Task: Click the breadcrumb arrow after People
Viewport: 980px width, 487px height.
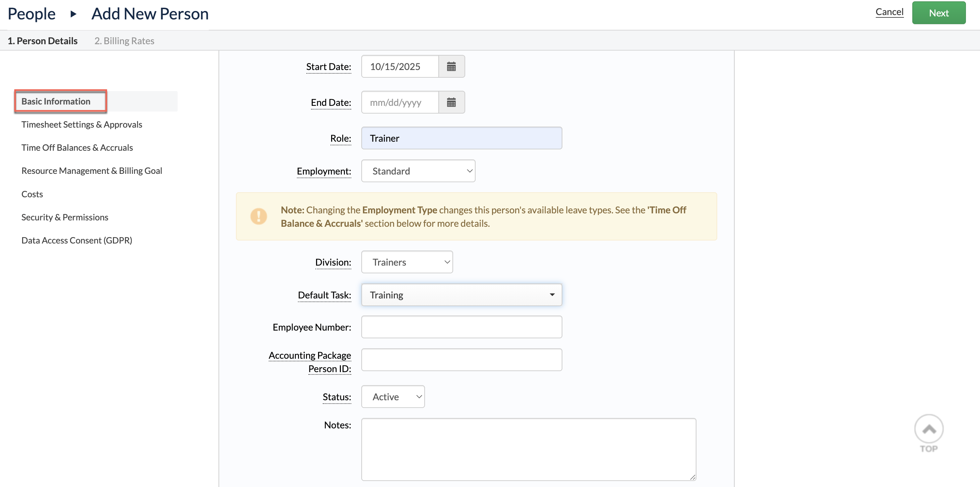Action: tap(73, 14)
